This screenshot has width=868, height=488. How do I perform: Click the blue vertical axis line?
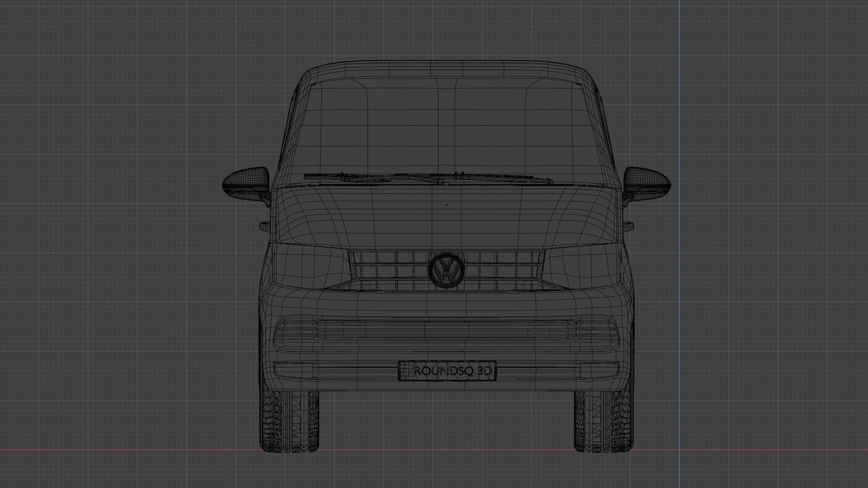coord(679,90)
